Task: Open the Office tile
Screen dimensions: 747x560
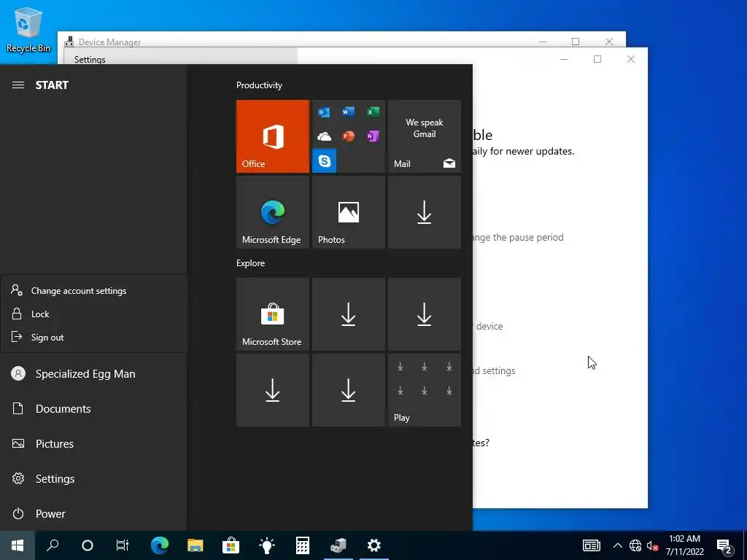Action: tap(273, 136)
